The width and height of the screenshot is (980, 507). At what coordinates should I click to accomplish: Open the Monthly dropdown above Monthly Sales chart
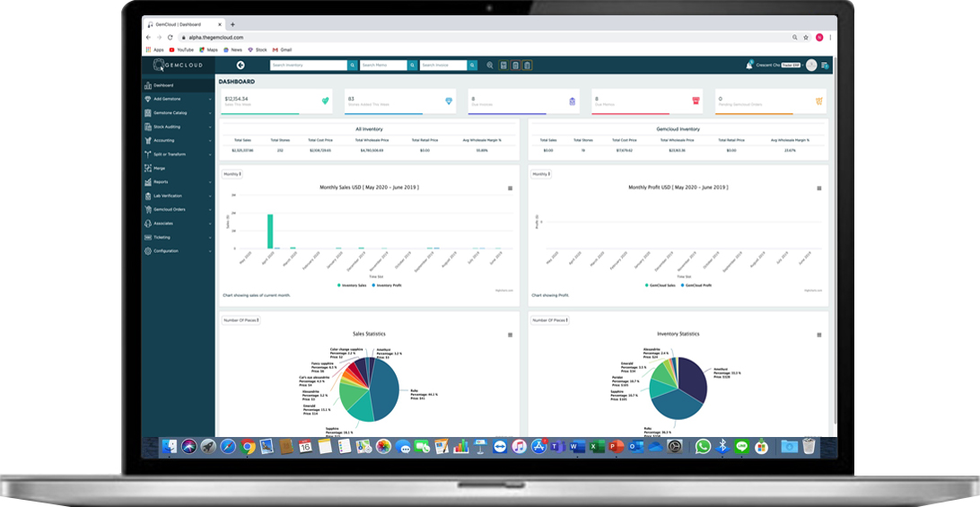232,174
